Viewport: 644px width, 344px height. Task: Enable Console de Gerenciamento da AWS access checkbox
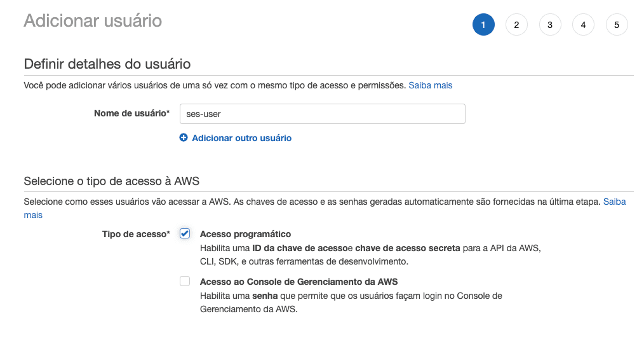click(185, 281)
